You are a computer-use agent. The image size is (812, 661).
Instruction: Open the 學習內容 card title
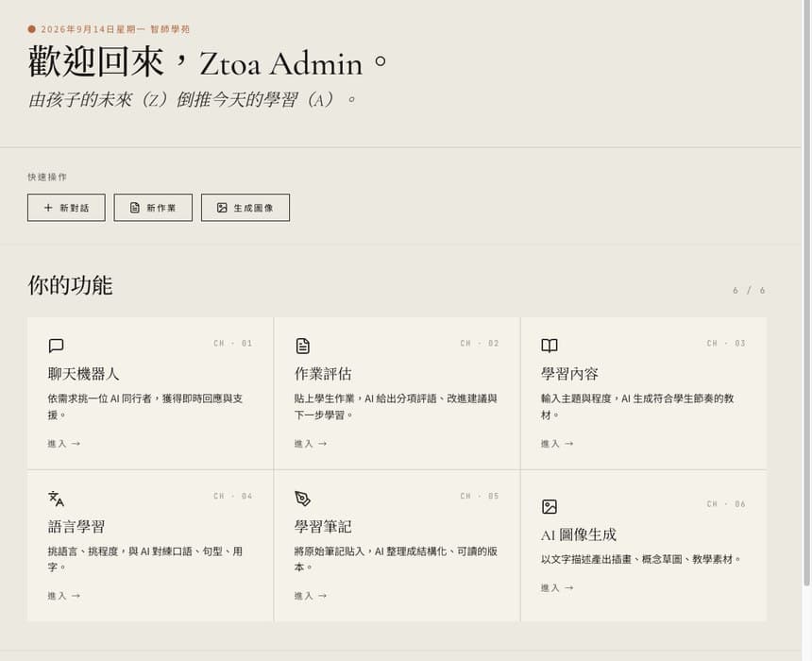[569, 374]
